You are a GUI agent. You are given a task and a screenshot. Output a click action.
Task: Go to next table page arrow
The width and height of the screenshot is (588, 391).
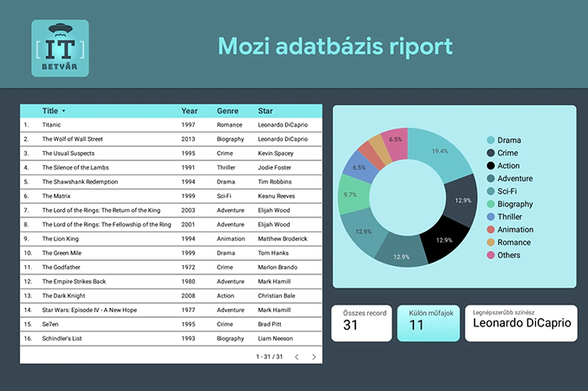(314, 357)
